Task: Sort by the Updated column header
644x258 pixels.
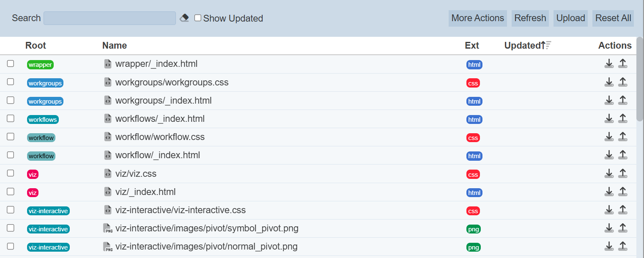Action: (523, 45)
